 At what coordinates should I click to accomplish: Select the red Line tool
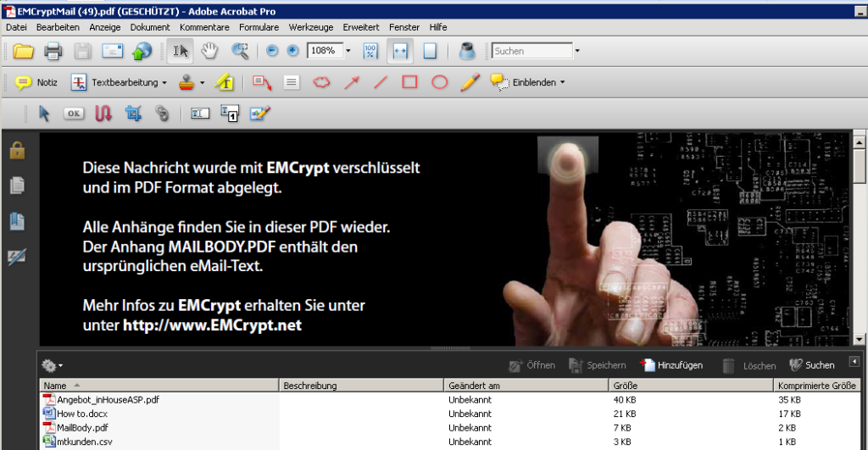(x=381, y=82)
